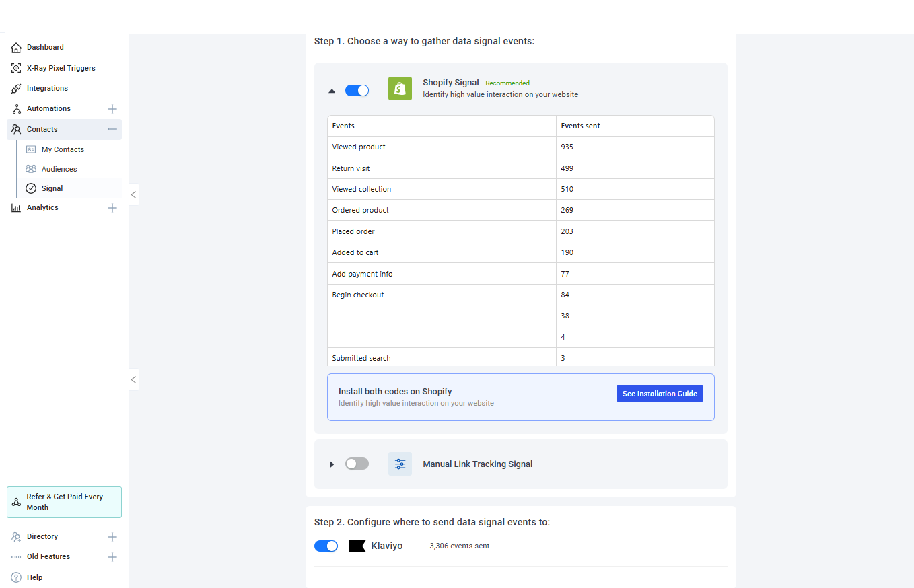
Task: Click the Signal checkmark circle icon
Action: [31, 188]
